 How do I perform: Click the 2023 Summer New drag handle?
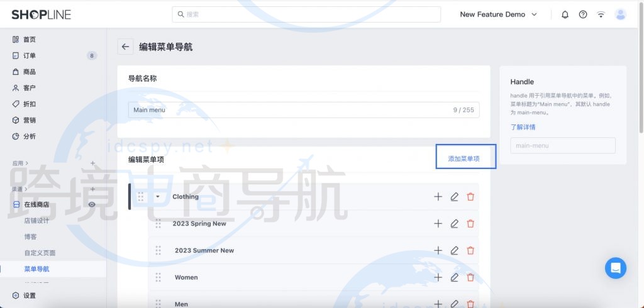(158, 251)
